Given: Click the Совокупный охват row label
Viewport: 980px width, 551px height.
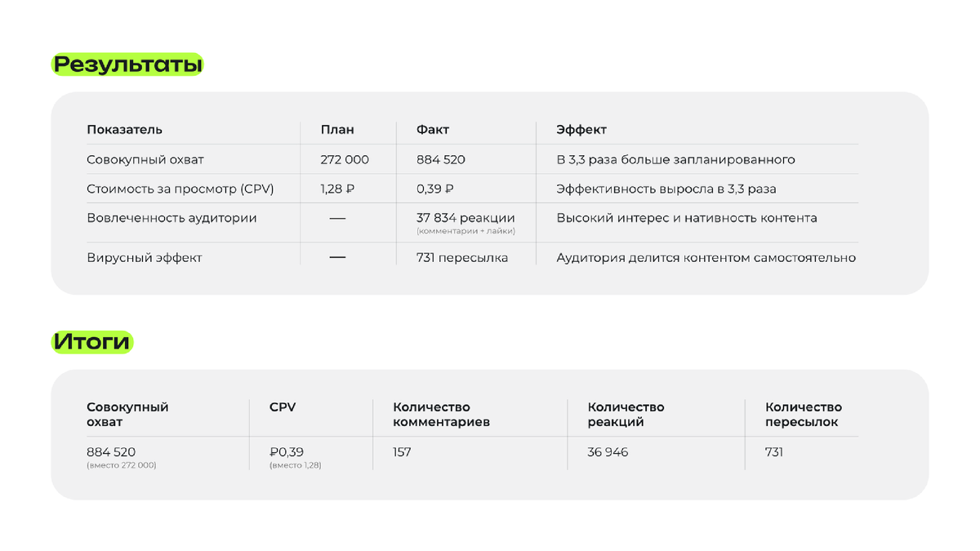Looking at the screenshot, I should (x=145, y=160).
